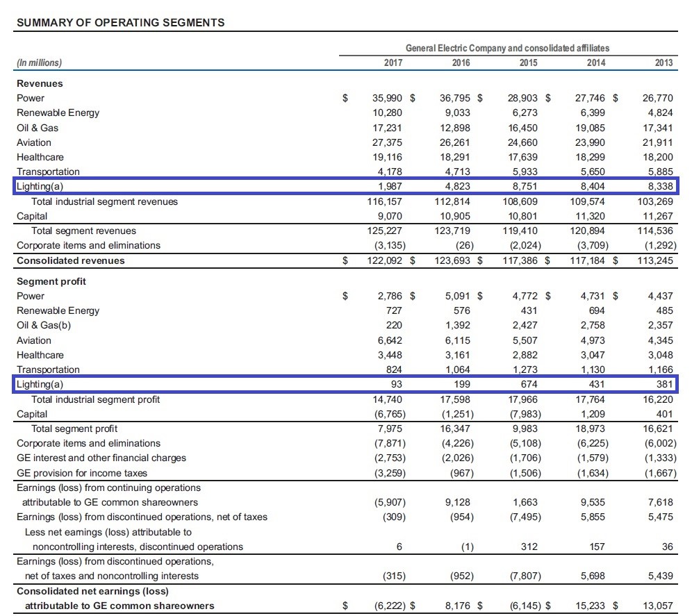Click the Segment profit section heading
The width and height of the screenshot is (692, 616).
pos(51,281)
